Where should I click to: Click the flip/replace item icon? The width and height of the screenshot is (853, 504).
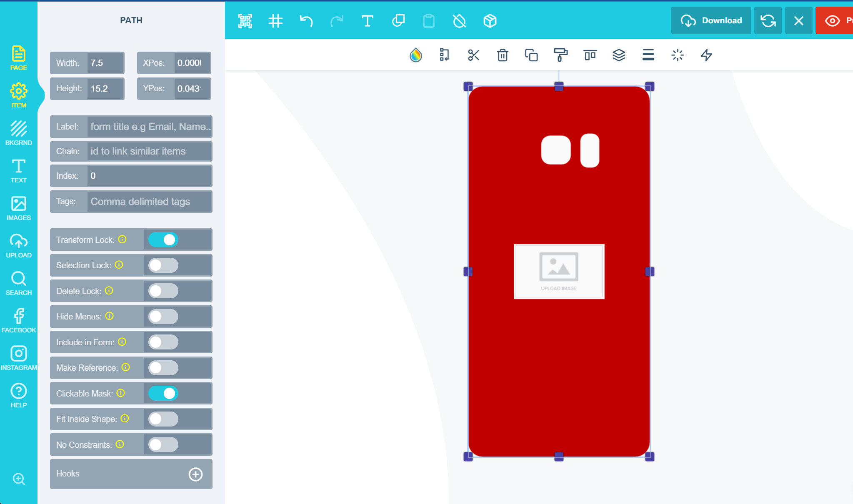444,55
